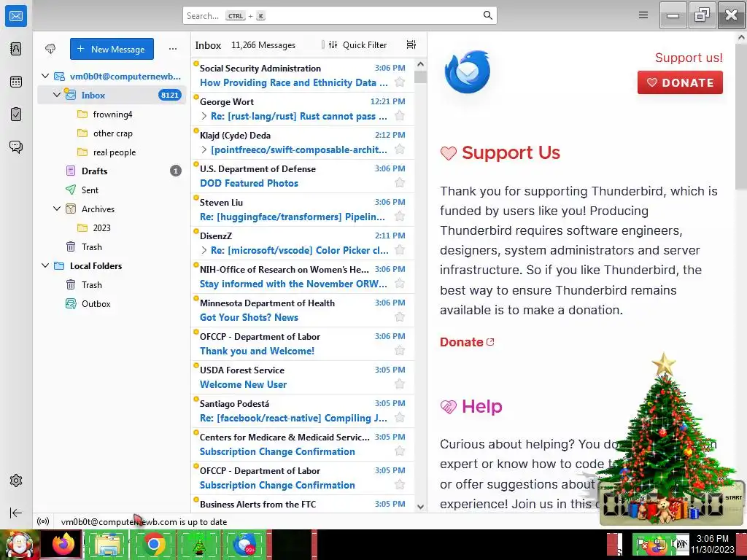
Task: Collapse the vm0b0t@computernewb account tree
Action: tap(45, 76)
